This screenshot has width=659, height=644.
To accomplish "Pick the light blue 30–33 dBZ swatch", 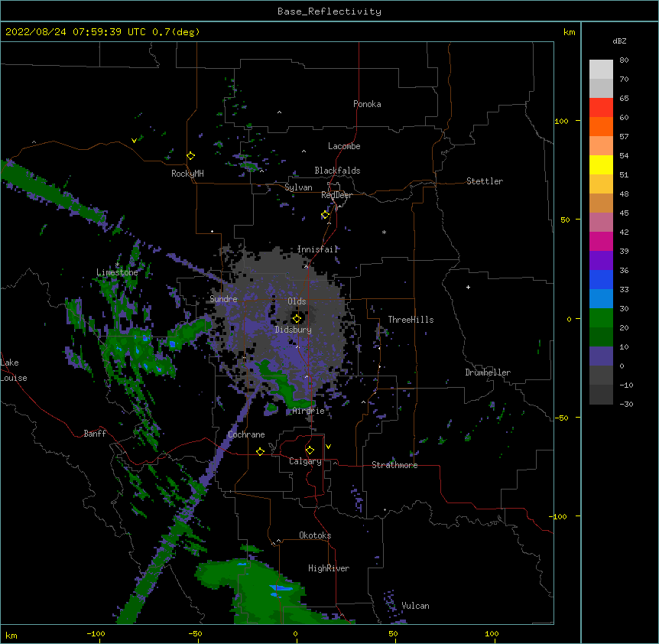I will [601, 299].
